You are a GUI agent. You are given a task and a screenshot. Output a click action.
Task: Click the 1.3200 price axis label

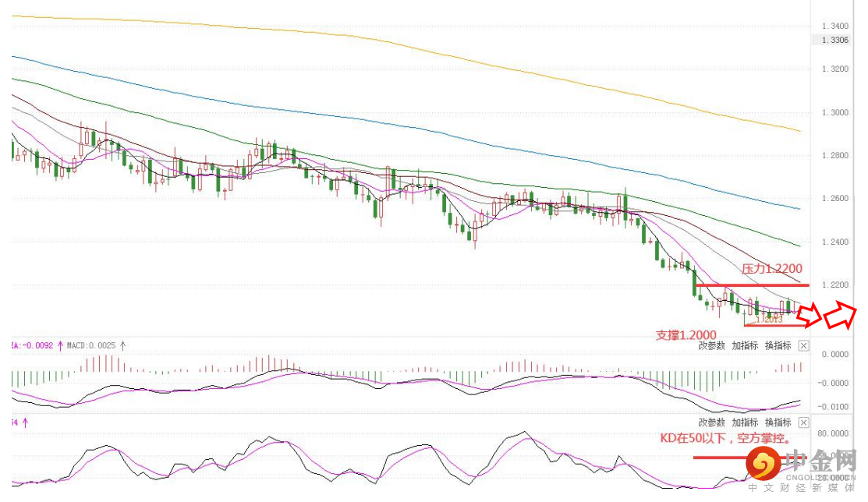[834, 69]
